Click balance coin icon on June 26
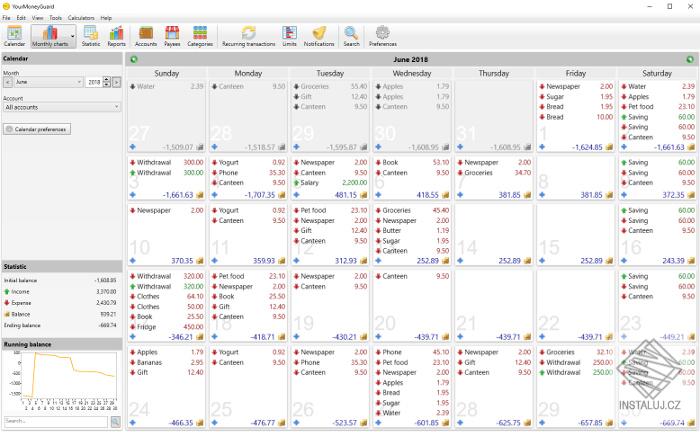The height and width of the screenshot is (432, 700). click(364, 422)
